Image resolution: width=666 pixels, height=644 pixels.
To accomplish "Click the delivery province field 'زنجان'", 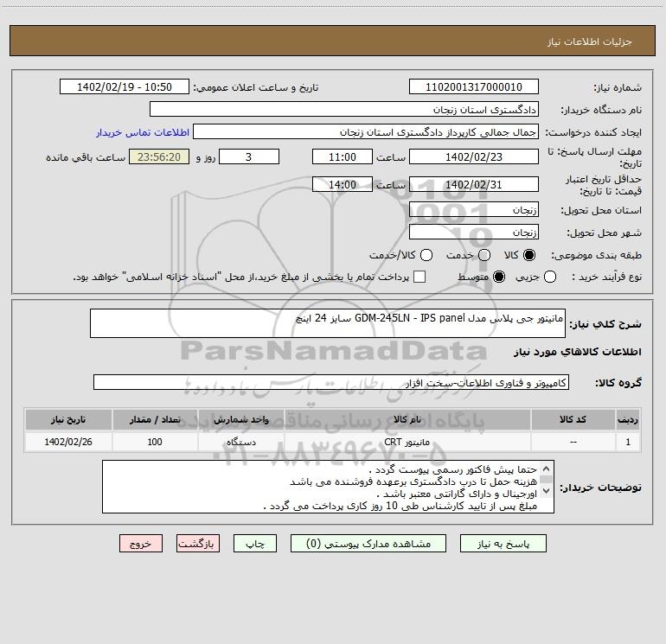I will (x=474, y=209).
